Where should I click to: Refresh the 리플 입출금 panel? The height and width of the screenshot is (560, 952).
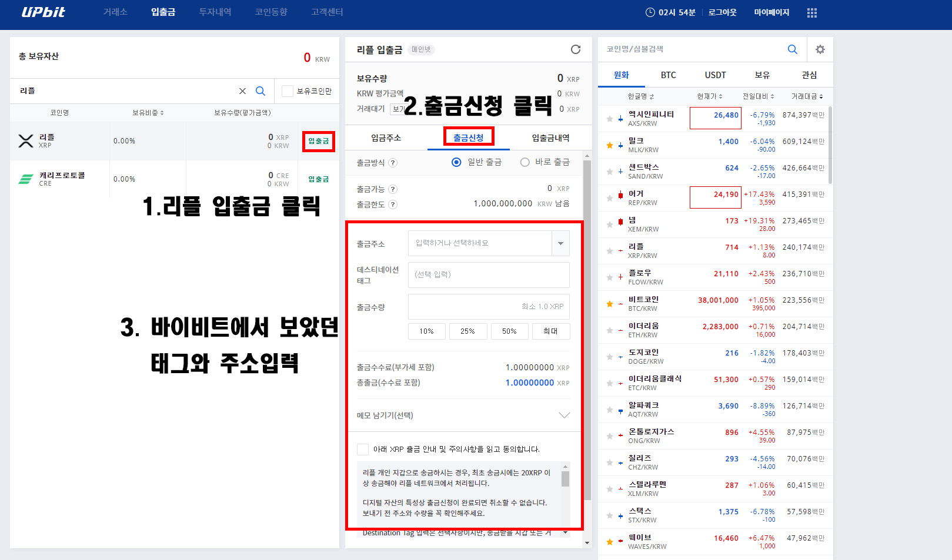pos(575,49)
